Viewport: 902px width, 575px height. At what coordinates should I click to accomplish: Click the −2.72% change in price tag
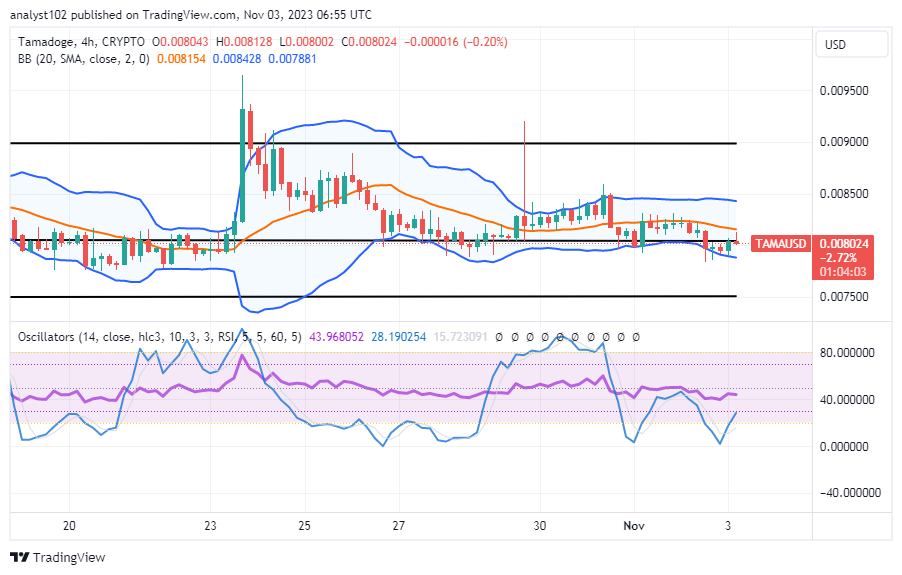coord(839,258)
